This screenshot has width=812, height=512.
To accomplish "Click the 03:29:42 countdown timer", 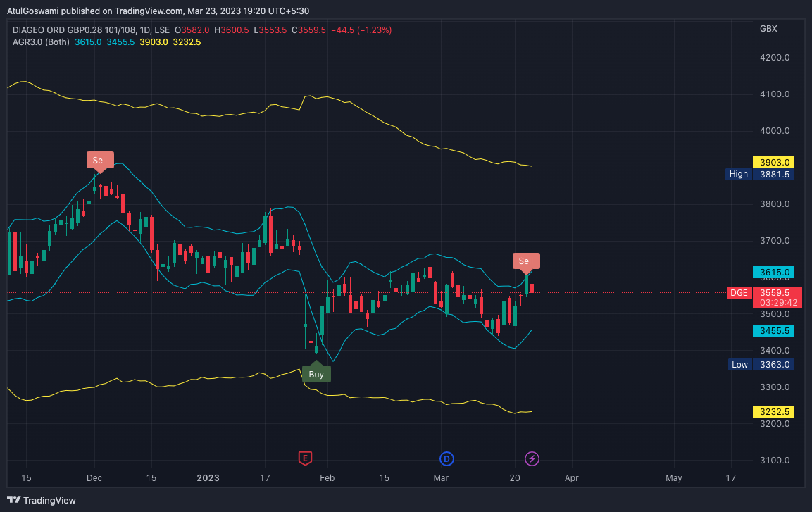I will point(778,303).
